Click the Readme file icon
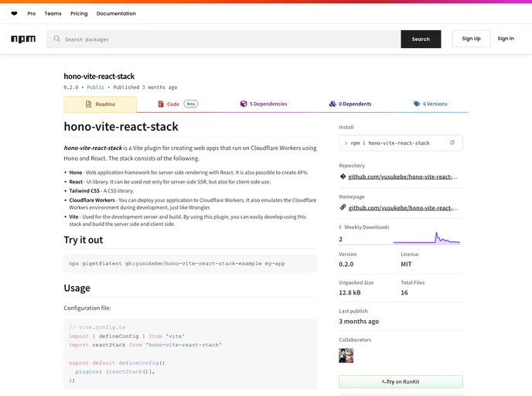Viewport: 532px width, 396px height. tap(88, 104)
